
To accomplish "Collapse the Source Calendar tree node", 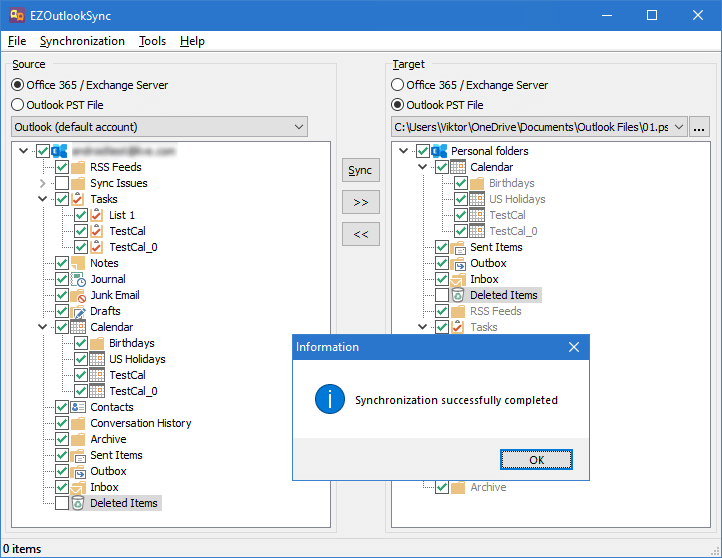I will 42,327.
